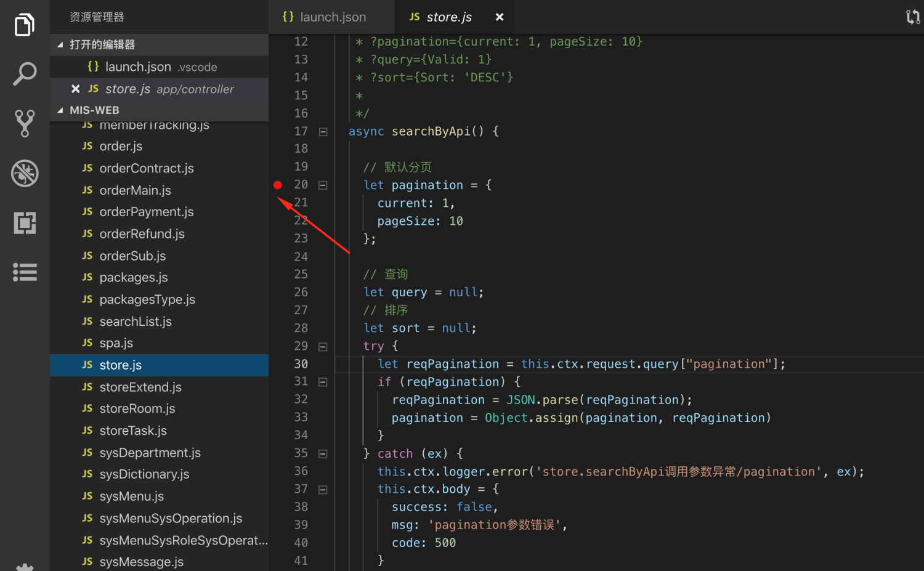
Task: Open orderPayment.js in the file tree
Action: (159, 212)
